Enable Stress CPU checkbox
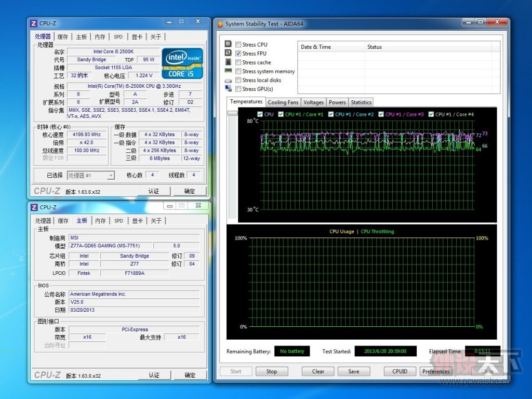The height and width of the screenshot is (399, 532). coord(238,45)
